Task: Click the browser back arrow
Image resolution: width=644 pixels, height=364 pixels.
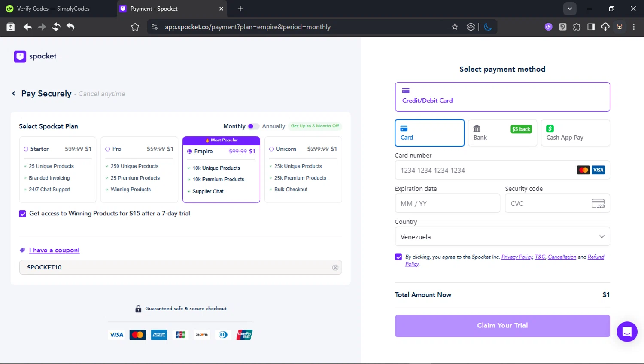Action: (x=27, y=27)
